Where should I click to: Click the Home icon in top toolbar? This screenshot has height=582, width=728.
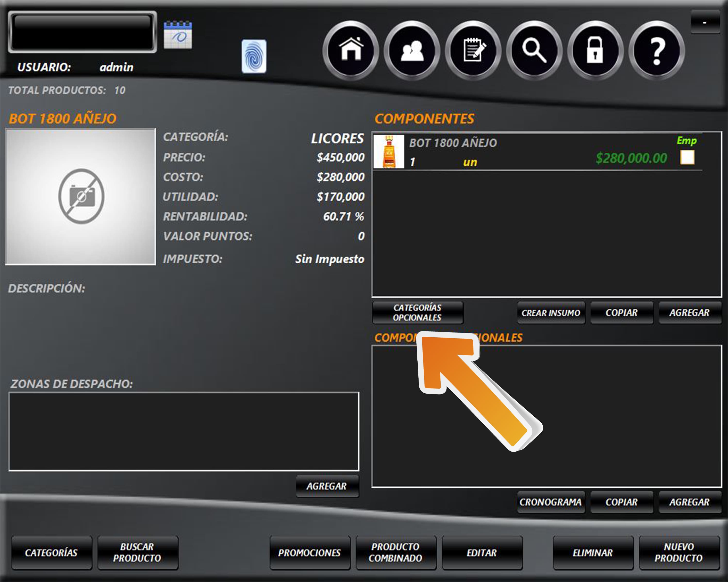[351, 50]
